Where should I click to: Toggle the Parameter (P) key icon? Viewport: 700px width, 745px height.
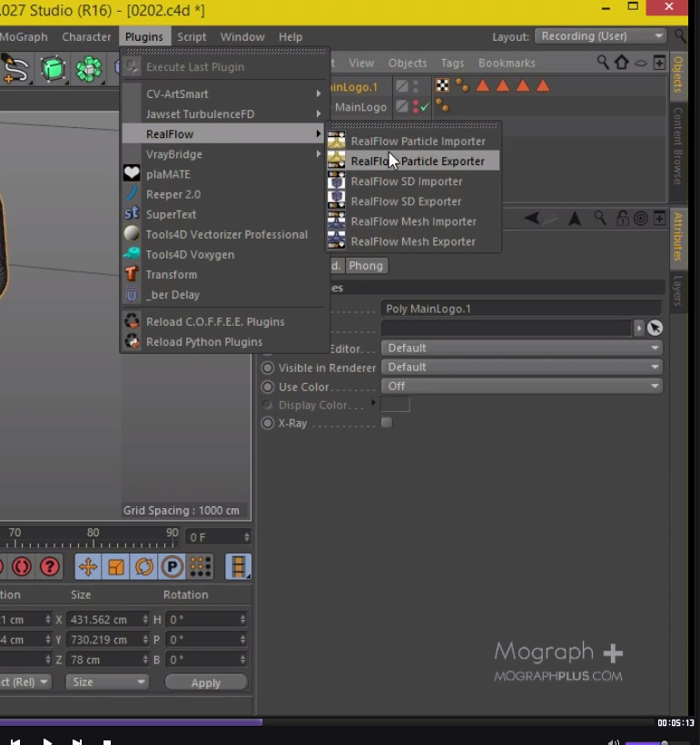click(172, 566)
